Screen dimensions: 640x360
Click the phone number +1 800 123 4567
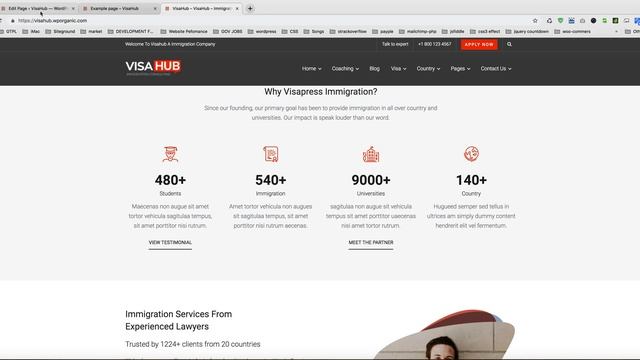point(435,44)
